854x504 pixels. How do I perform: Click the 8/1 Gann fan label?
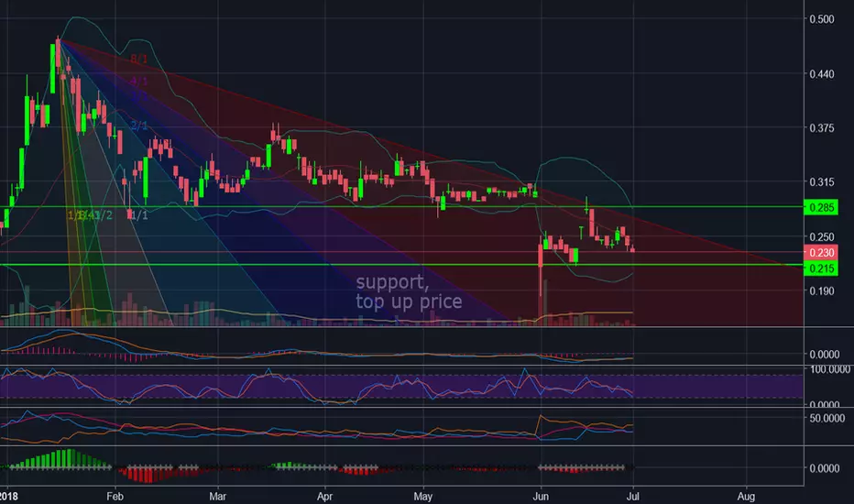[138, 59]
